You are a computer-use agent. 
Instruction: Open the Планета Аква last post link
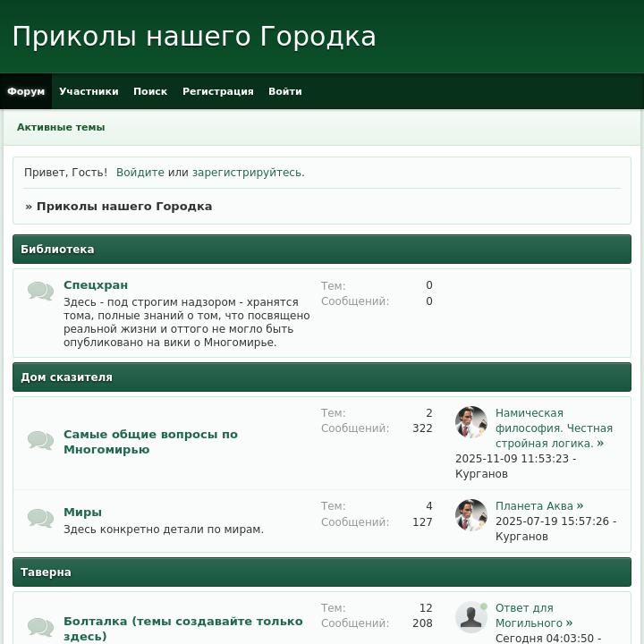pyautogui.click(x=535, y=506)
